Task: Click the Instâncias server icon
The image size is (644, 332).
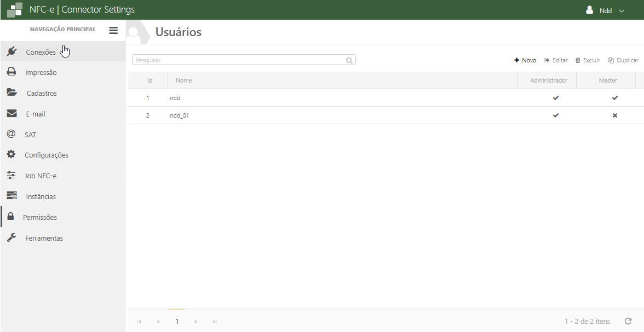Action: coord(12,196)
